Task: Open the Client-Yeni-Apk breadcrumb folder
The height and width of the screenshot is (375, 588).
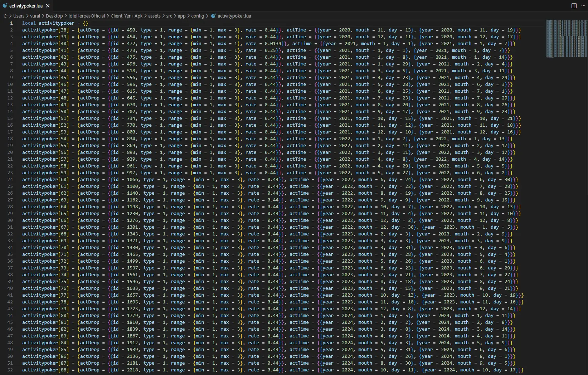Action: pyautogui.click(x=127, y=16)
